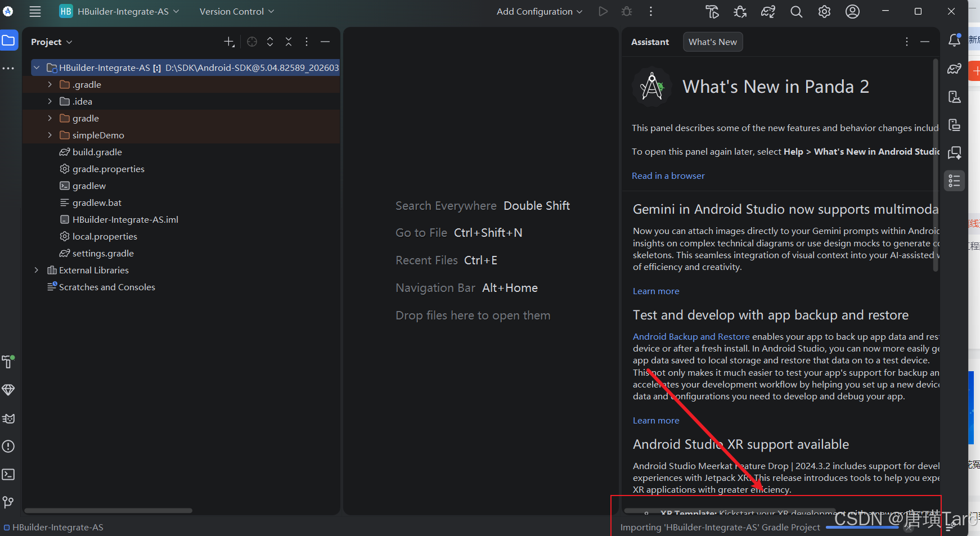Click the Run play button
980x536 pixels.
click(x=603, y=11)
